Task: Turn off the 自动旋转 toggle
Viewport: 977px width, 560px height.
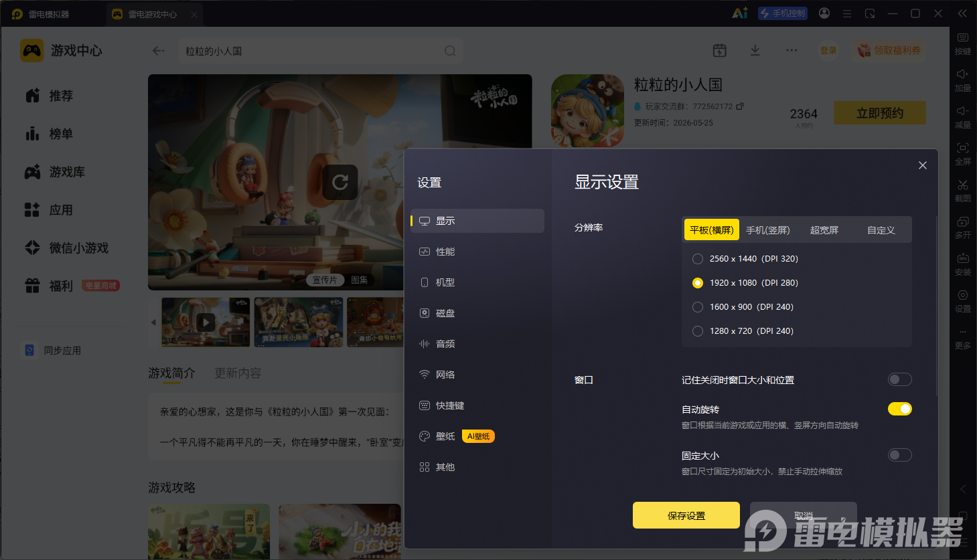Action: (899, 409)
